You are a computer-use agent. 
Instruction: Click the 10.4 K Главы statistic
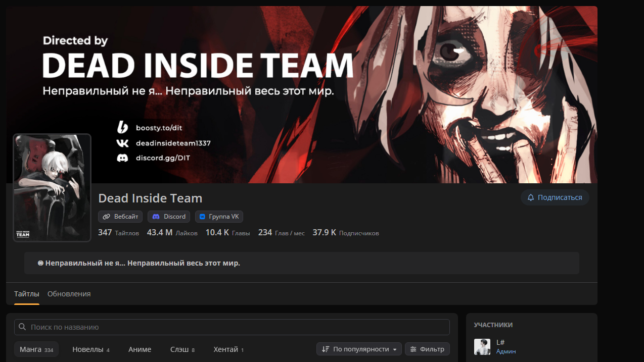coord(228,233)
